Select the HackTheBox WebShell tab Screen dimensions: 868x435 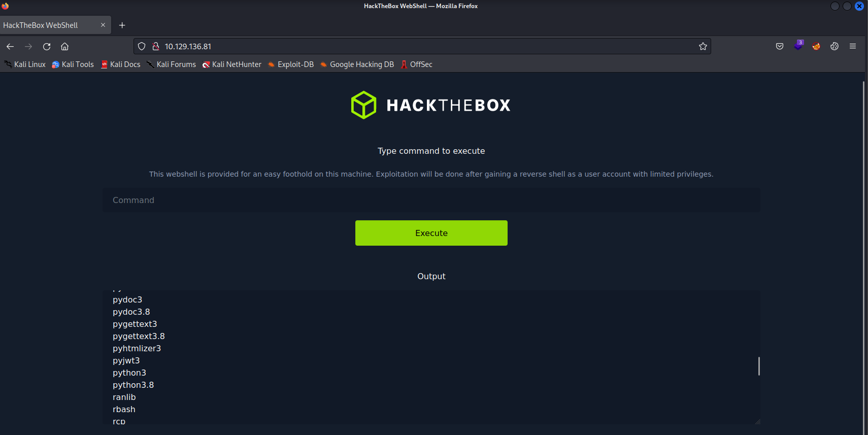(55, 25)
